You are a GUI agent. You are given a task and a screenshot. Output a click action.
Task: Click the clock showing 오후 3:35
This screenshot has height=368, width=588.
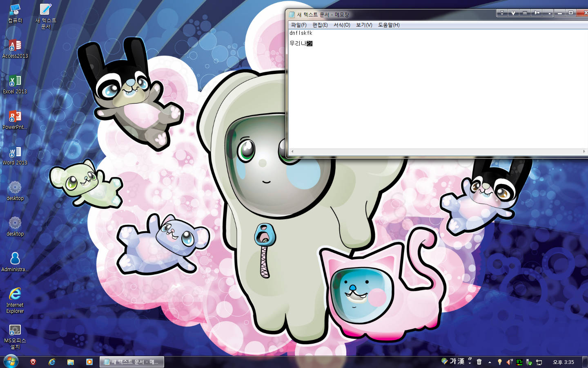point(563,362)
